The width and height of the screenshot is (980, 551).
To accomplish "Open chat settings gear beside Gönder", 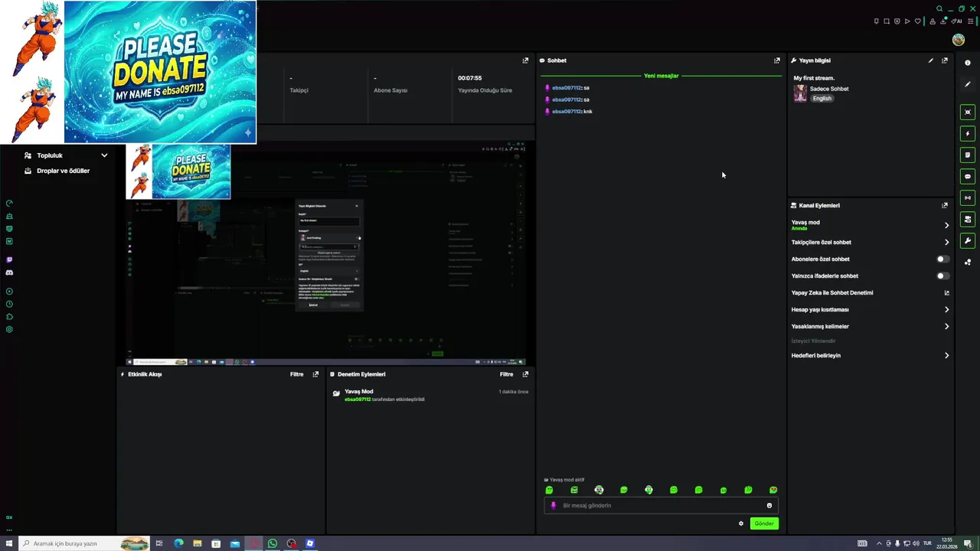I will coord(741,523).
